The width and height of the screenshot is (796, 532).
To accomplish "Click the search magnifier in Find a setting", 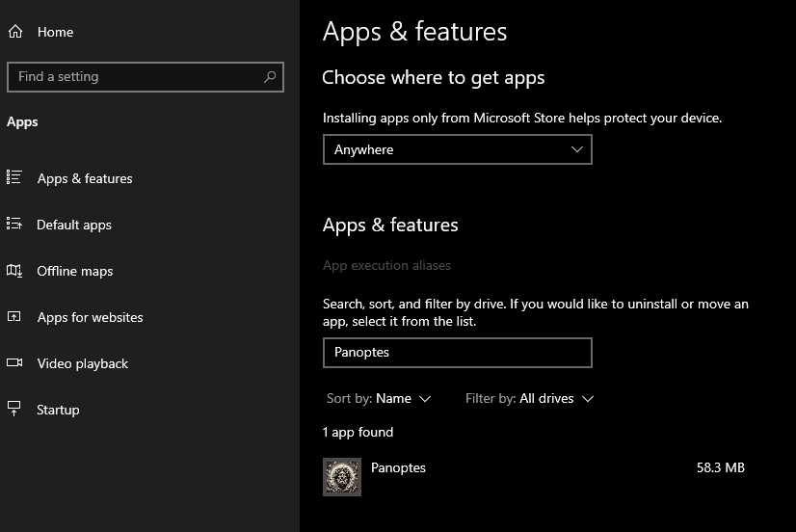I will tap(270, 77).
